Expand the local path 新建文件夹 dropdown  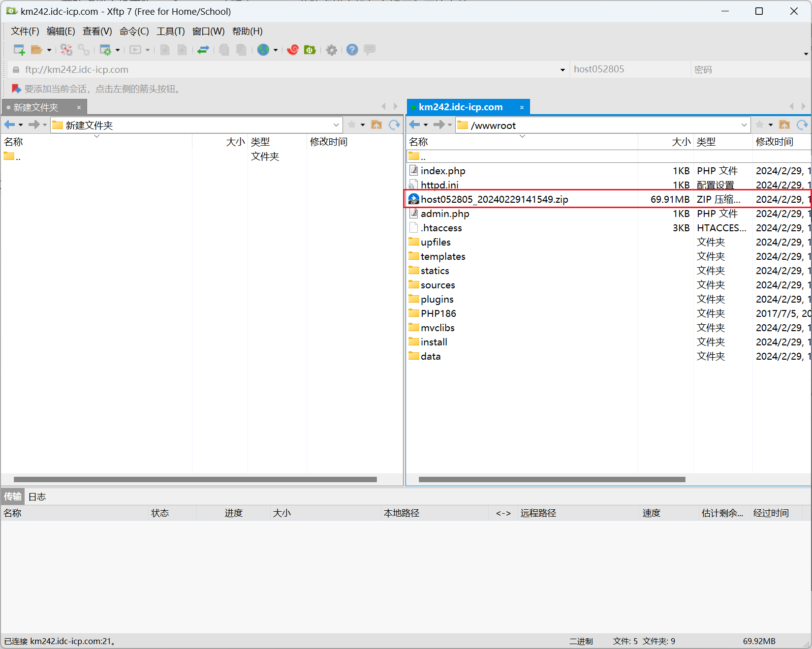click(x=336, y=125)
